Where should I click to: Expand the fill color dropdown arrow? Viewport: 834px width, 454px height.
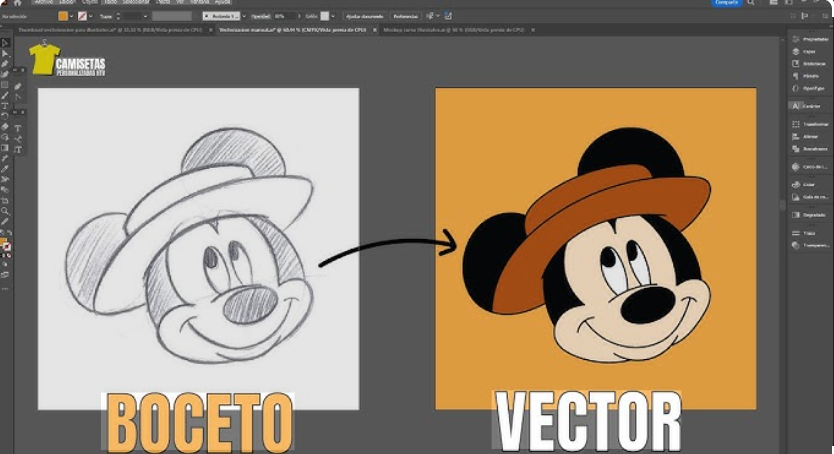(71, 16)
